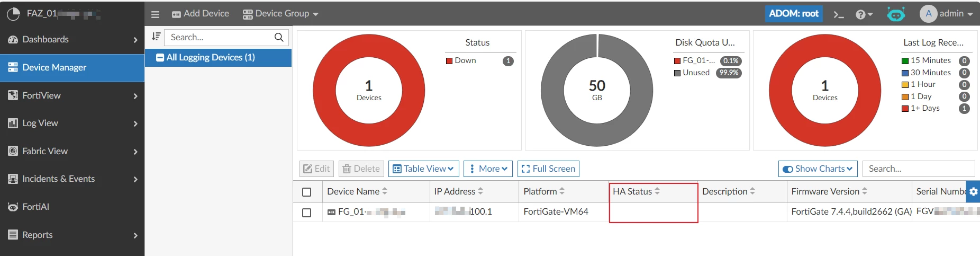Open the More actions dropdown
Image resolution: width=980 pixels, height=256 pixels.
488,169
